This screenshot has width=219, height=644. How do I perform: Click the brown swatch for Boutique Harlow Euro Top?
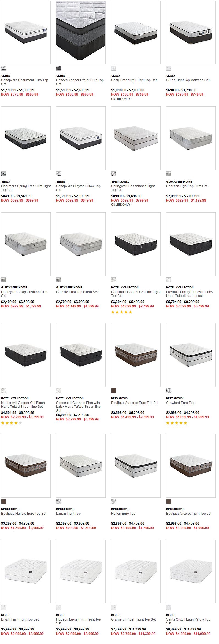point(4,501)
